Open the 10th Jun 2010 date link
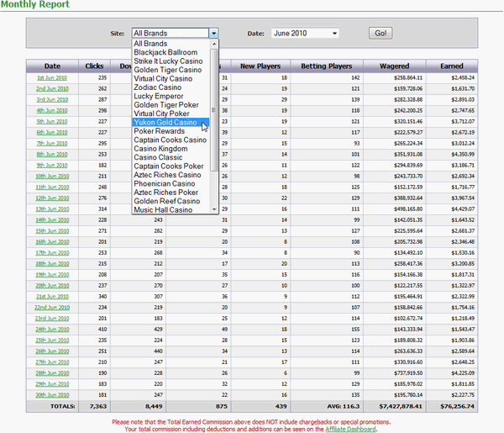This screenshot has width=504, height=433. click(52, 177)
